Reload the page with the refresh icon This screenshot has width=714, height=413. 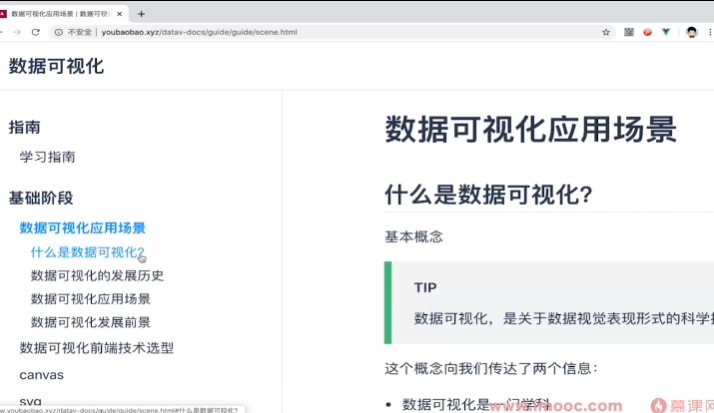point(36,32)
